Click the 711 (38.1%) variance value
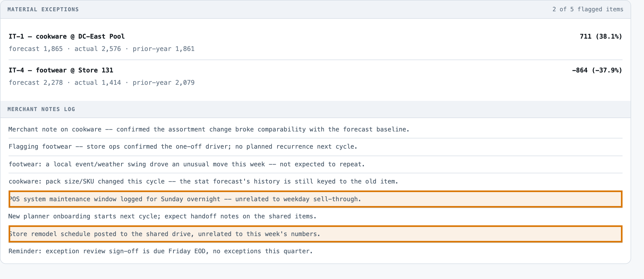Screen dimensions: 644x279 click(601, 36)
